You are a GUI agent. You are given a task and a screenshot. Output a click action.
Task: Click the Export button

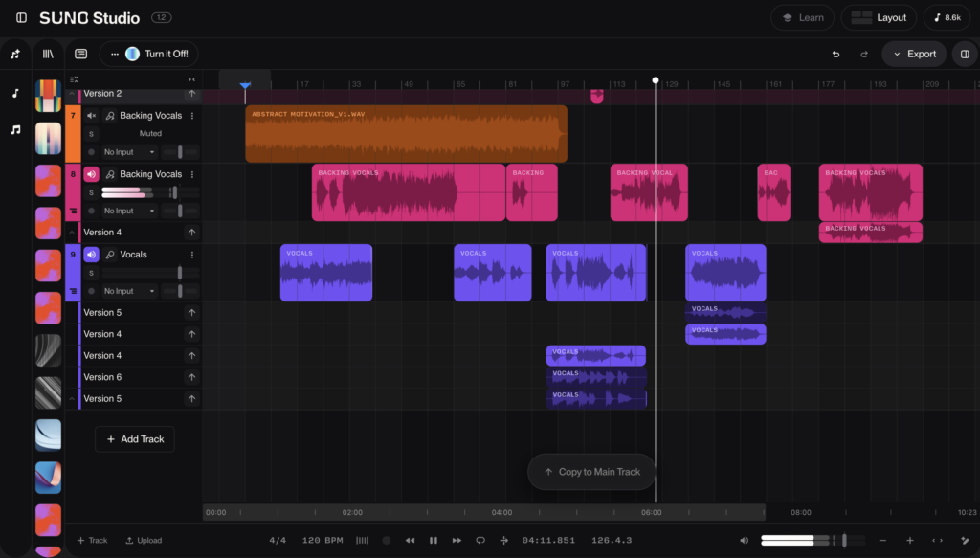coord(912,54)
